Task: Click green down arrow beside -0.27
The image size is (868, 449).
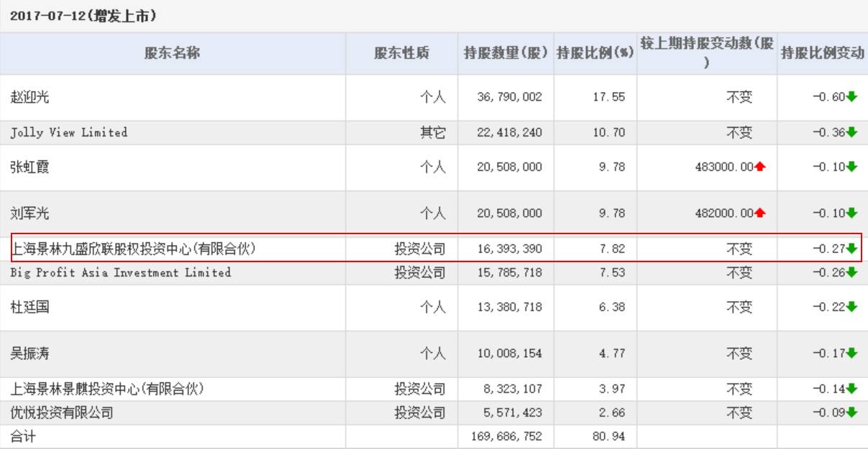Action: click(852, 249)
